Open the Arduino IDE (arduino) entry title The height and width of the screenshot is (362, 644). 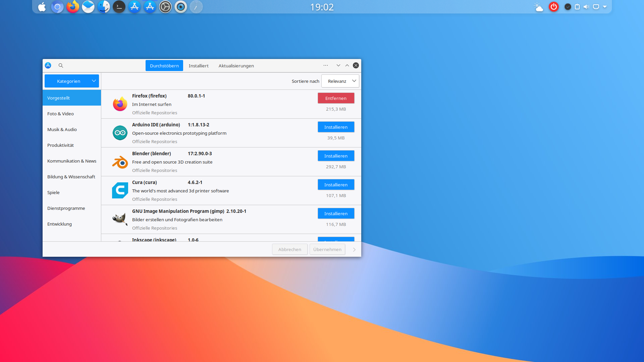pyautogui.click(x=156, y=125)
